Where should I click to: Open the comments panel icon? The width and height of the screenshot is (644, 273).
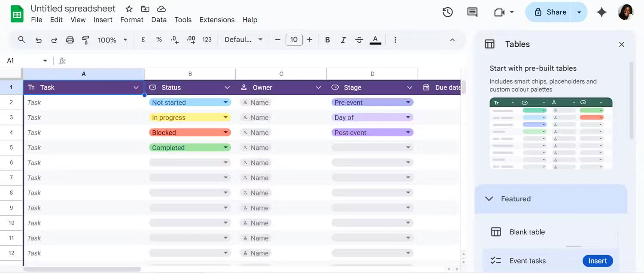point(472,12)
